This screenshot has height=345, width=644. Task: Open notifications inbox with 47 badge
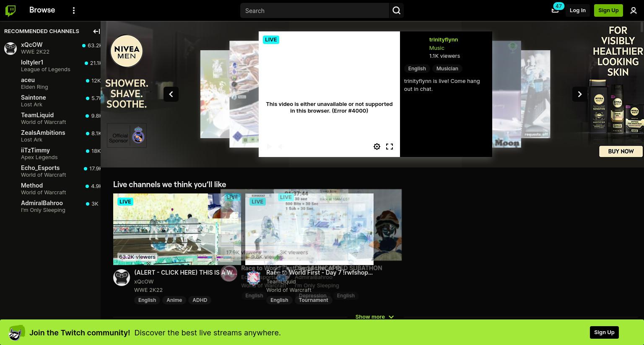tap(555, 10)
